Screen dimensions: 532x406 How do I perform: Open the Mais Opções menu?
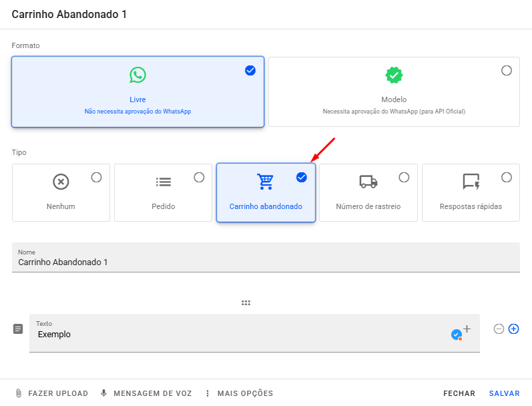point(240,393)
